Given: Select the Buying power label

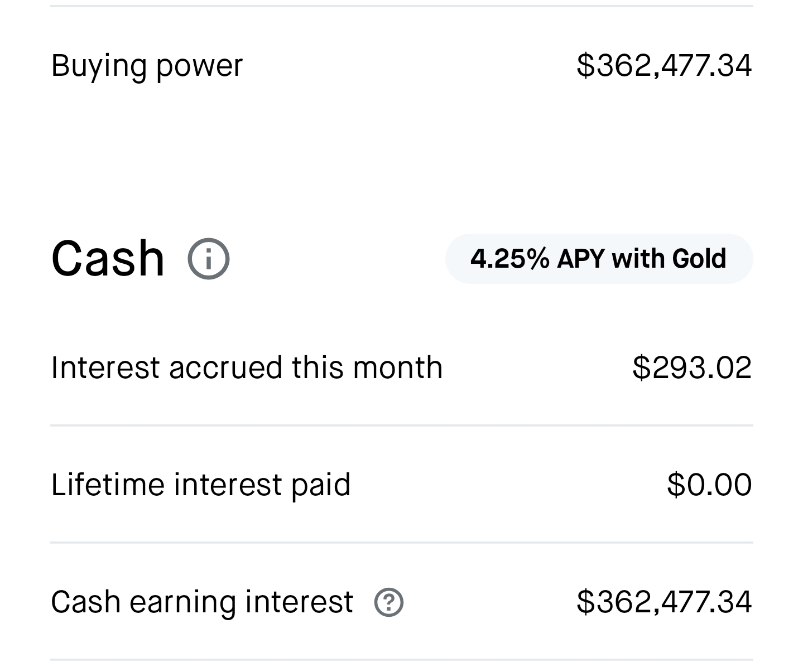Looking at the screenshot, I should point(147,65).
